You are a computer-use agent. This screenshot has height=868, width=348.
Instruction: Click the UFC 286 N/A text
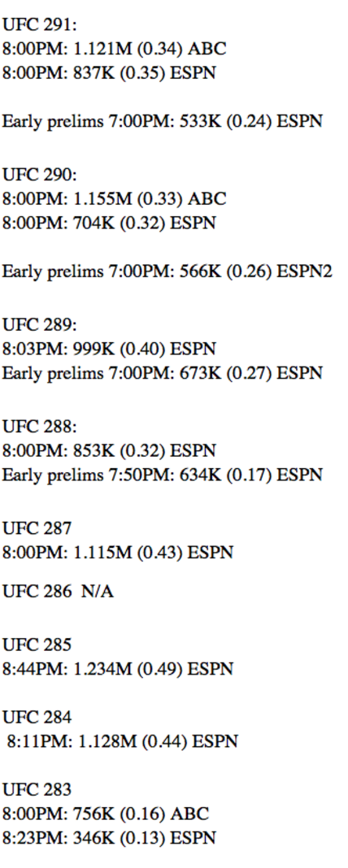click(59, 592)
